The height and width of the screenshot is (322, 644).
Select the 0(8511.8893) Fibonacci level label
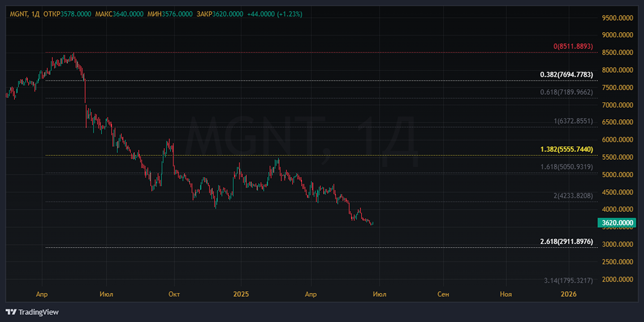pos(573,46)
